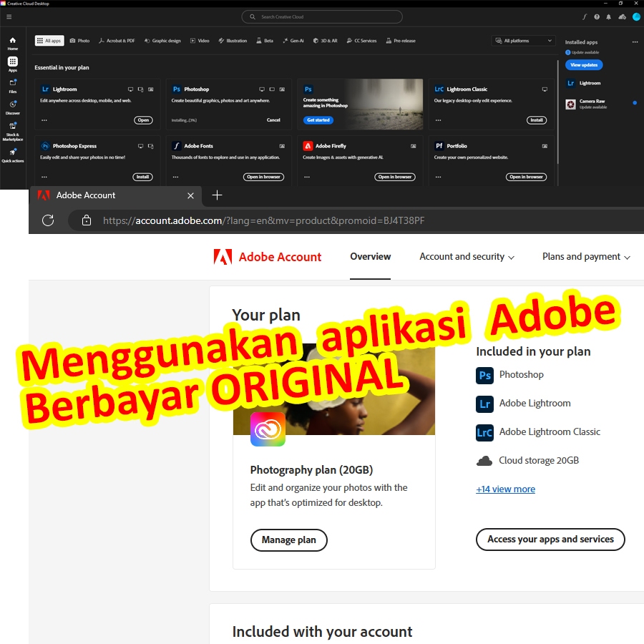Open the help icon in top bar

pos(596,17)
